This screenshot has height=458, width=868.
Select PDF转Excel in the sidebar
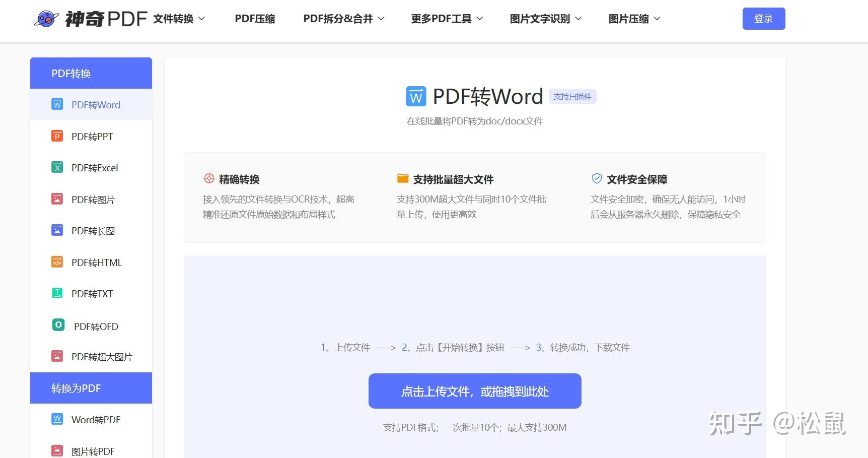click(91, 168)
